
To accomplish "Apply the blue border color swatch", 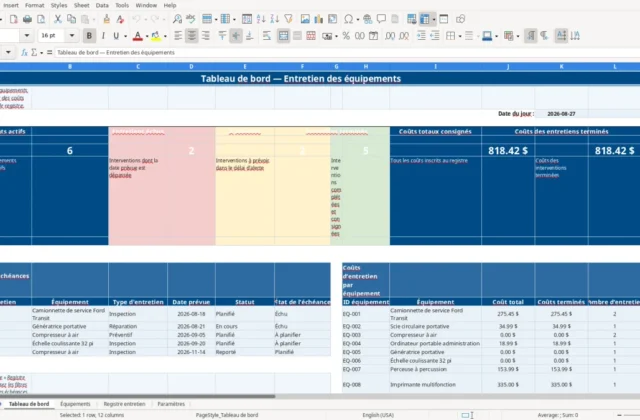I will [x=487, y=36].
